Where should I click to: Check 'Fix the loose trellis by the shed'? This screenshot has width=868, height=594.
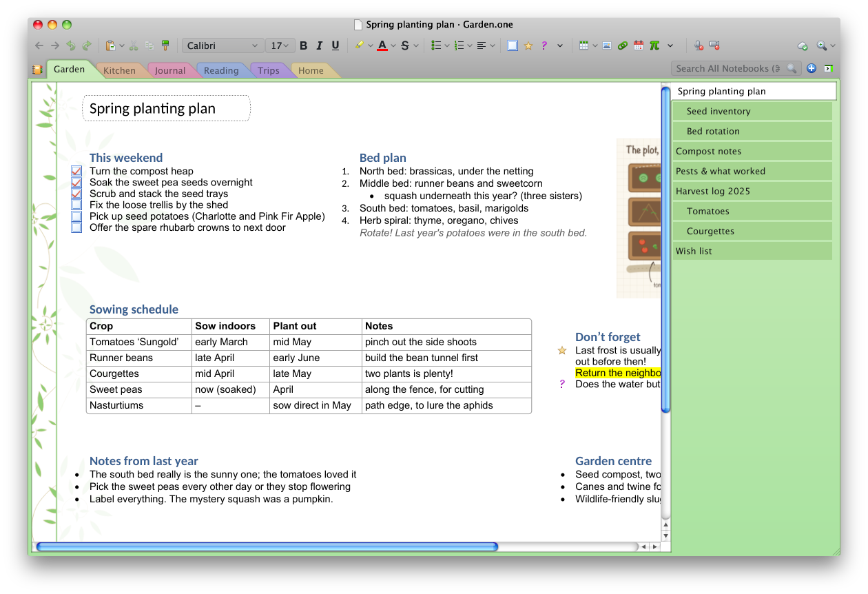pyautogui.click(x=76, y=205)
